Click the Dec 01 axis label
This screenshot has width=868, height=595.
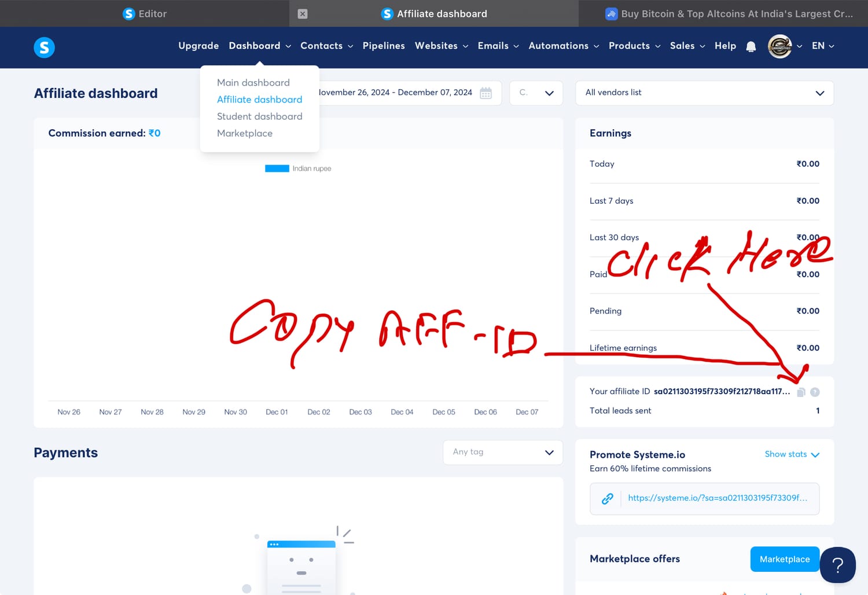277,412
